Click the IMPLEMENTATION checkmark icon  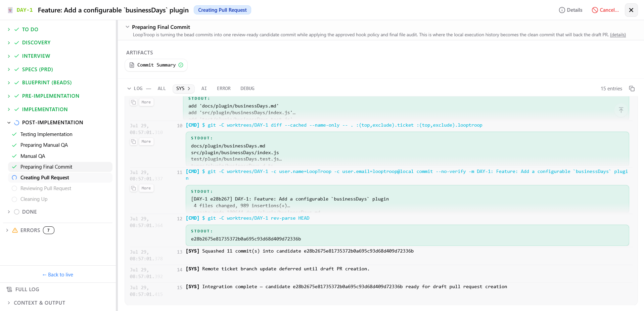point(16,109)
